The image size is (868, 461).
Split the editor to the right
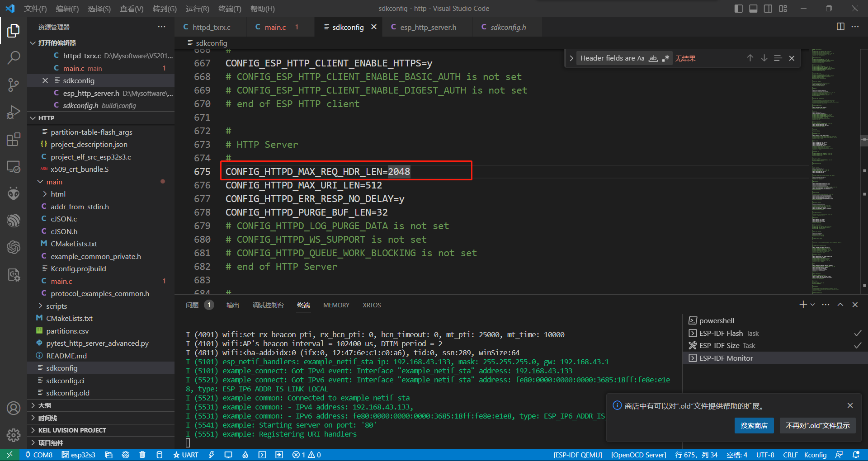click(x=840, y=27)
